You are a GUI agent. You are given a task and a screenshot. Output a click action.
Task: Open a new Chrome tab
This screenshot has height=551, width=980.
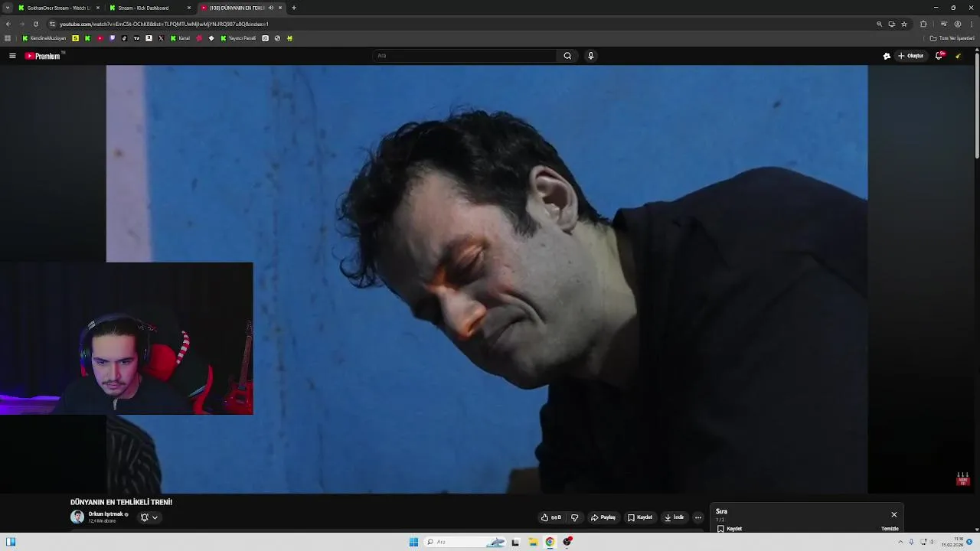pyautogui.click(x=293, y=8)
